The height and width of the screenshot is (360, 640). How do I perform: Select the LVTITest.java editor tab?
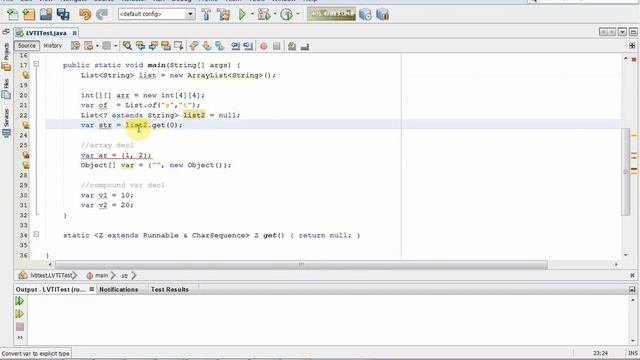(46, 33)
